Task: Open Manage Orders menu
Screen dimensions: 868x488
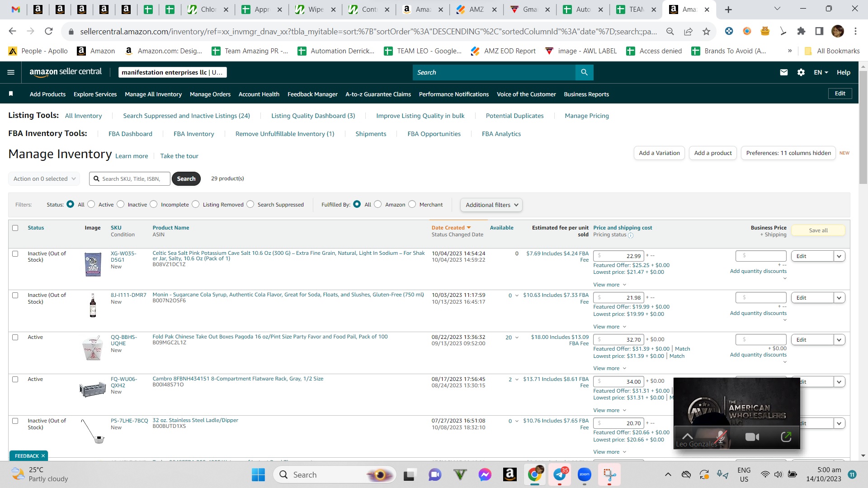Action: [210, 94]
